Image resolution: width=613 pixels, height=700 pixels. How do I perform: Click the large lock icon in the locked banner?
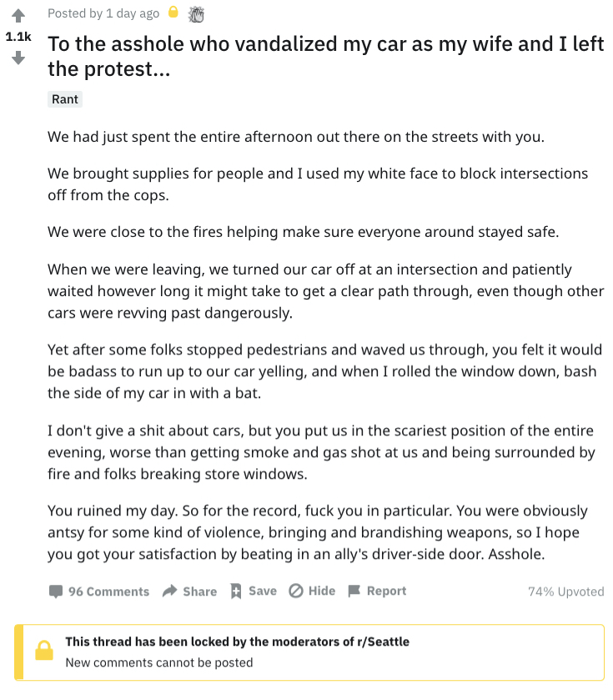pyautogui.click(x=44, y=651)
